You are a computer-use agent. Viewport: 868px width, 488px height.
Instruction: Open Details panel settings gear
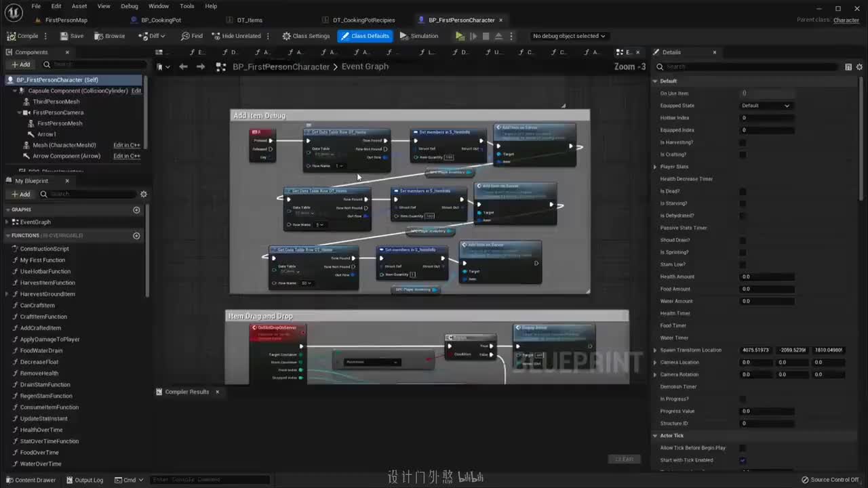coord(860,66)
